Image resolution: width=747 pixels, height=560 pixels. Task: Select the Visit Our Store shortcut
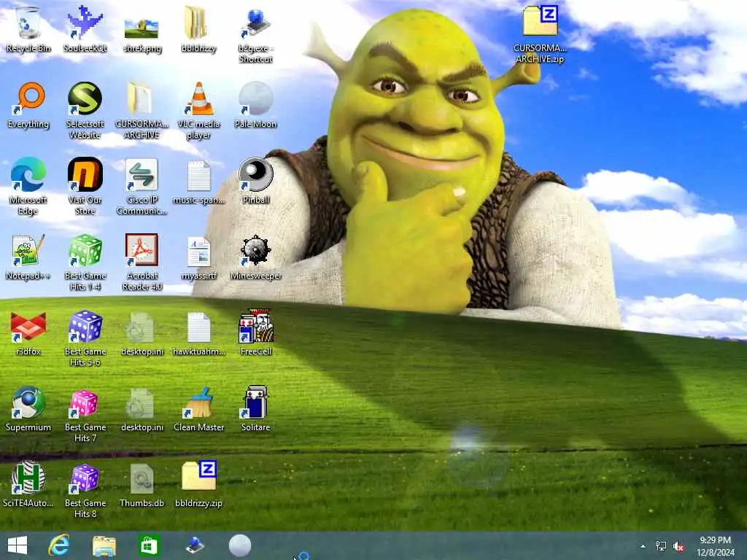click(85, 187)
